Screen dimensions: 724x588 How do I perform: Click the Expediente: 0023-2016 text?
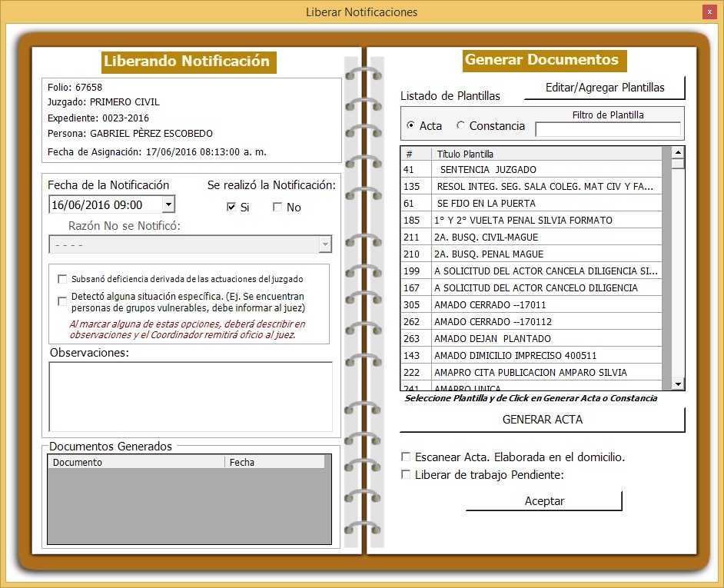[98, 118]
